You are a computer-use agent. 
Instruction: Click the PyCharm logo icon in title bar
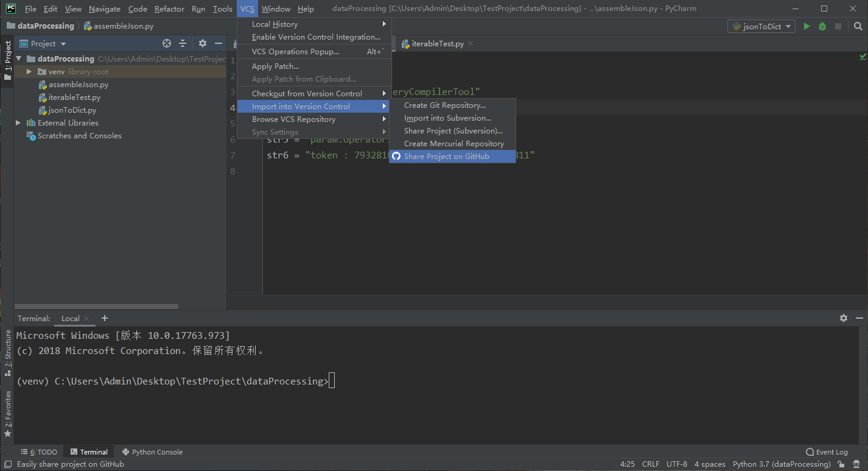click(x=11, y=9)
